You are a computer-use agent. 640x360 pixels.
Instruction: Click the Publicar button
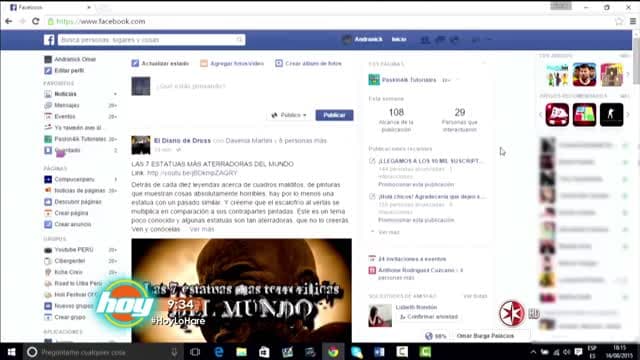coord(334,115)
